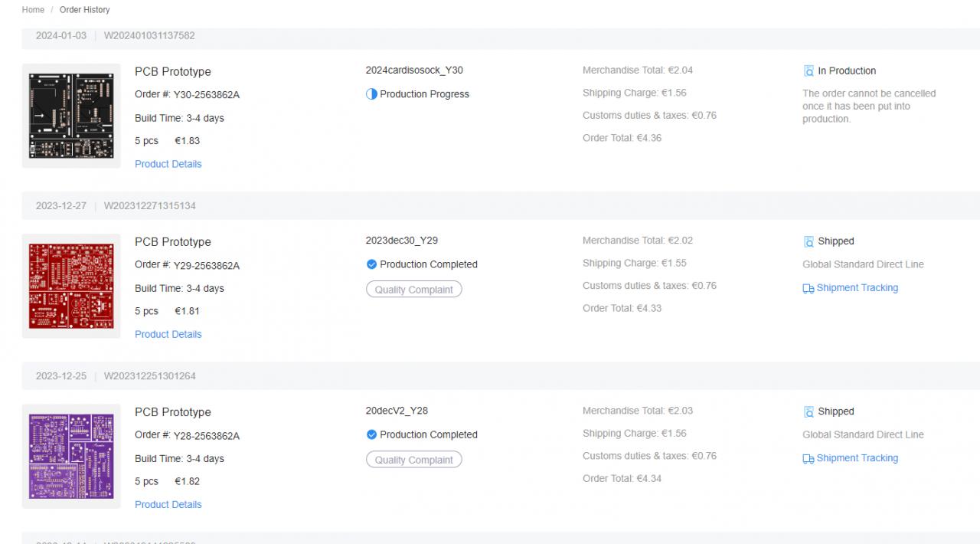
Task: Click the Order History breadcrumb item
Action: click(84, 10)
